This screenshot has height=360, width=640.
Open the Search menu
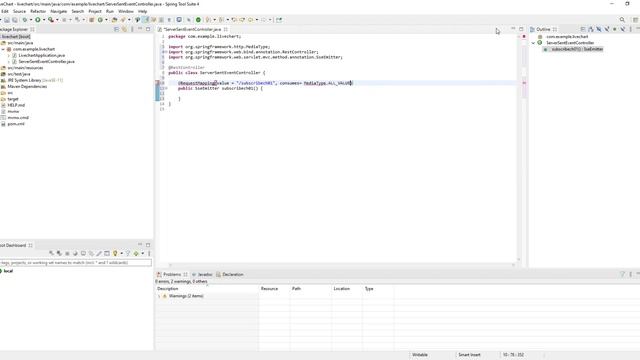click(78, 11)
